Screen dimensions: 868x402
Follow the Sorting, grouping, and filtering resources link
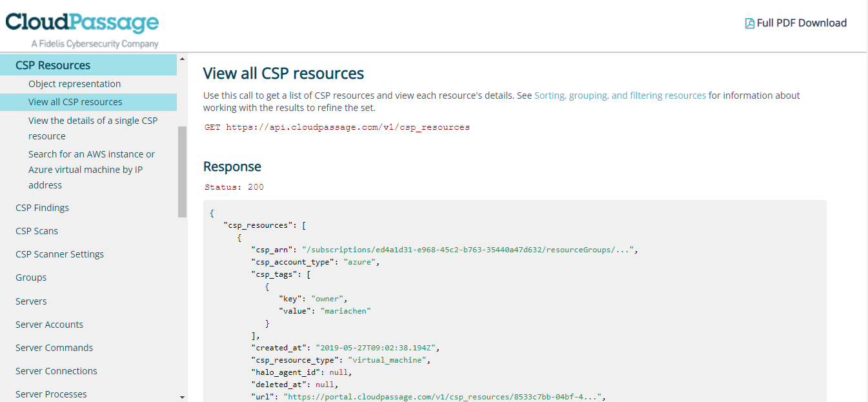(620, 95)
